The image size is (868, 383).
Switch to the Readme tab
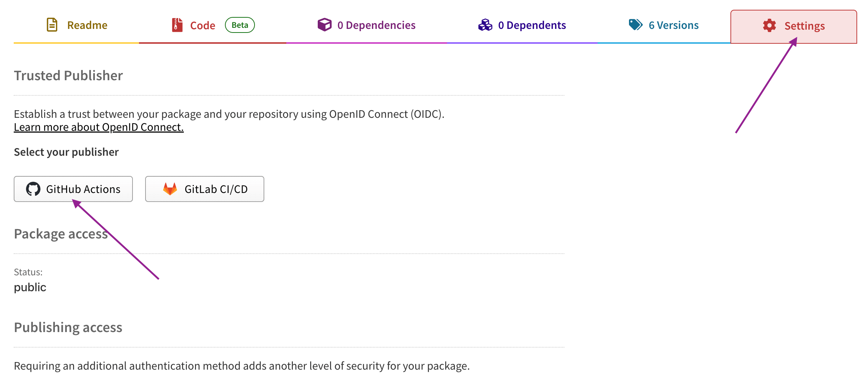point(87,25)
